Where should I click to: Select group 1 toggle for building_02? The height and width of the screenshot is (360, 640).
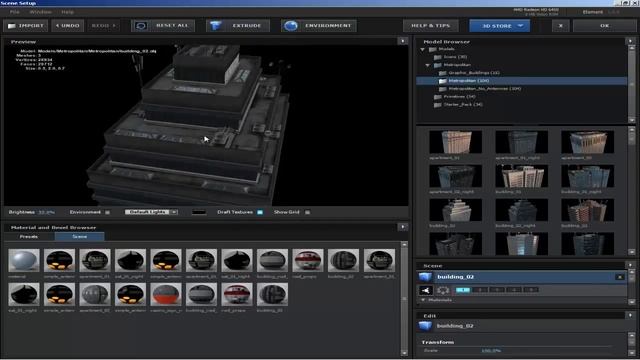[463, 290]
